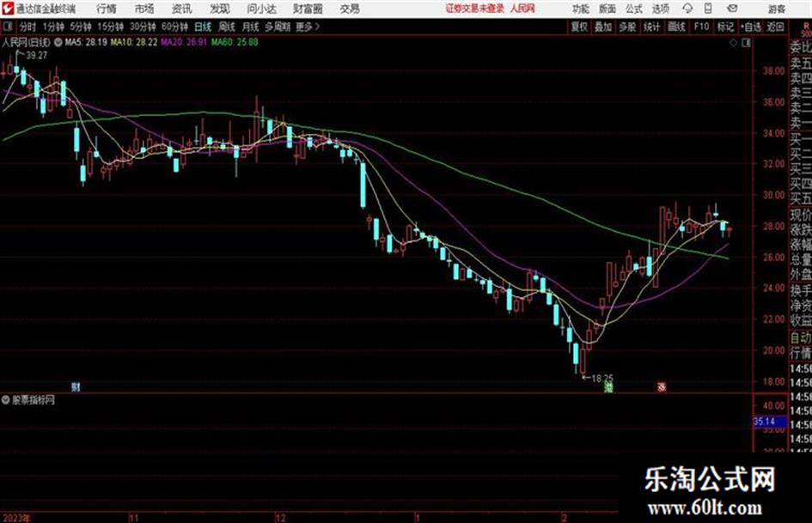Click the 财 marker on the chart bottom

(x=76, y=386)
